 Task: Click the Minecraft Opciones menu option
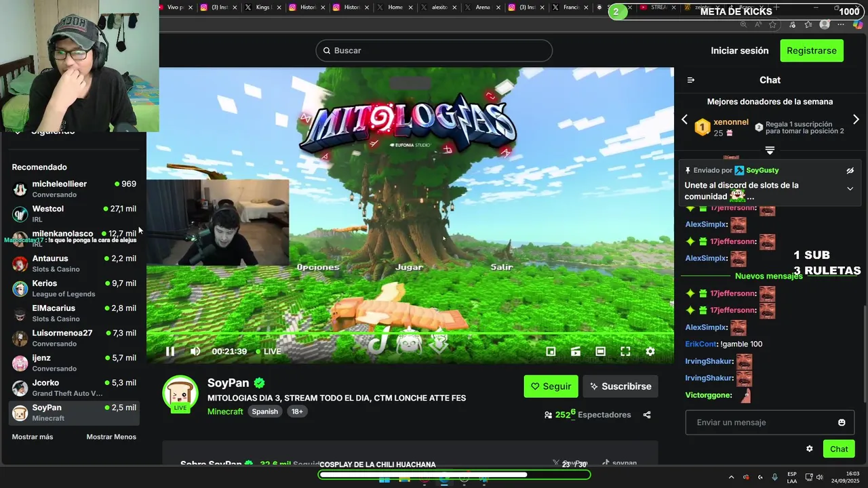pos(318,267)
